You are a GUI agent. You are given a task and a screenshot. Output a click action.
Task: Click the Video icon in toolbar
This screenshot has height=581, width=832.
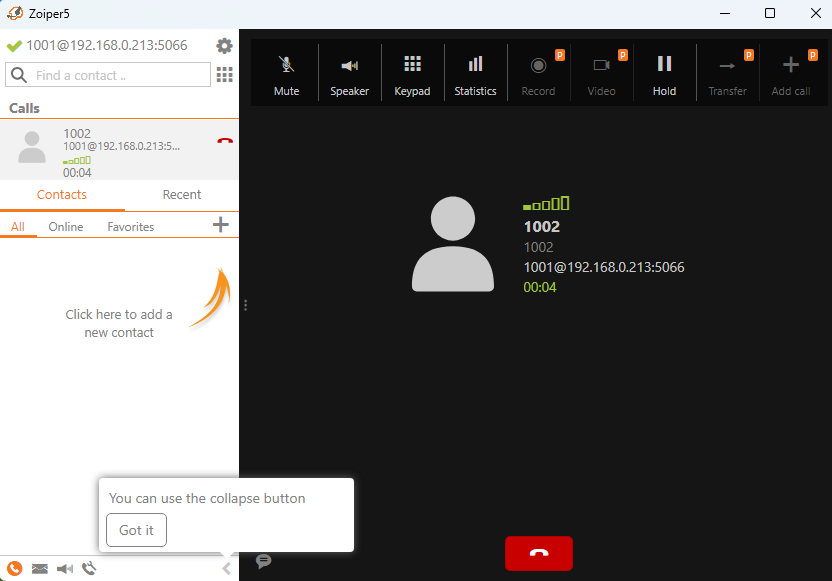point(601,73)
